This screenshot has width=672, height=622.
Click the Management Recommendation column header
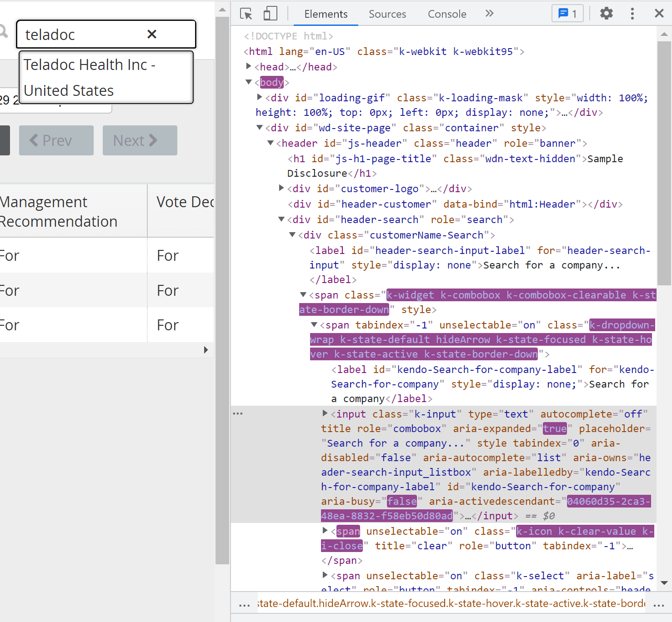click(73, 211)
